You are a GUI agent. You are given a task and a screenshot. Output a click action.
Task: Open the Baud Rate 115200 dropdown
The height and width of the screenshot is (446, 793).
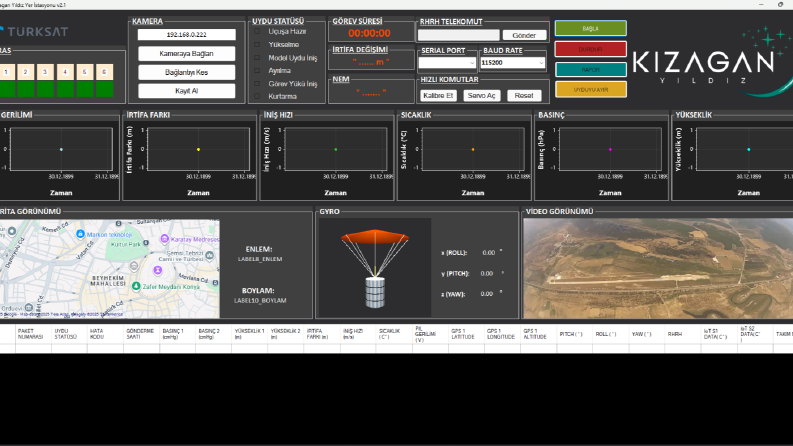[x=512, y=63]
